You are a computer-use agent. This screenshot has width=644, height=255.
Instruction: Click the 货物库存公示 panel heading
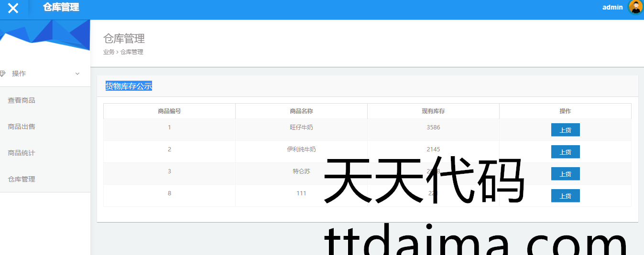[x=129, y=86]
